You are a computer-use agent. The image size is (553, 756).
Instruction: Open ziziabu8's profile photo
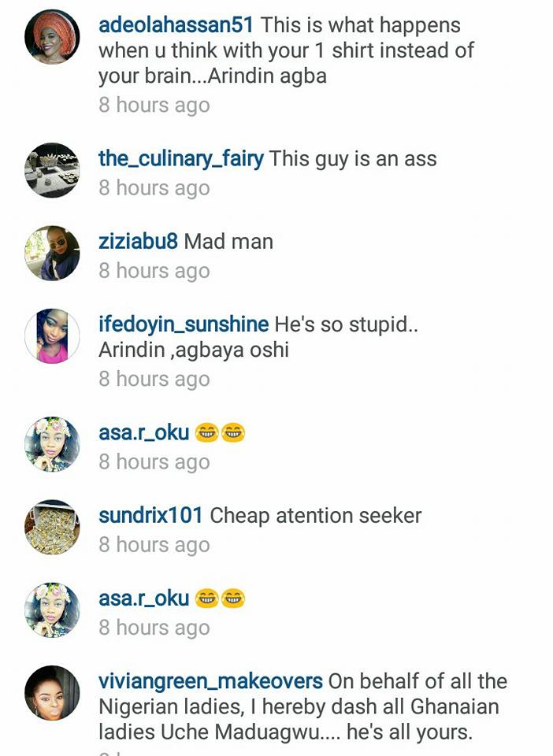click(52, 253)
